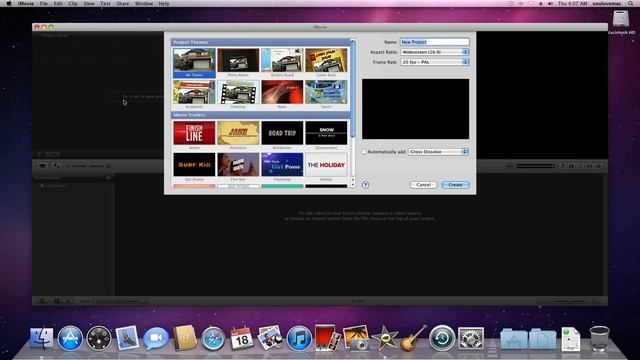Open the Text menu
The width and height of the screenshot is (640, 360).
pyautogui.click(x=105, y=3)
